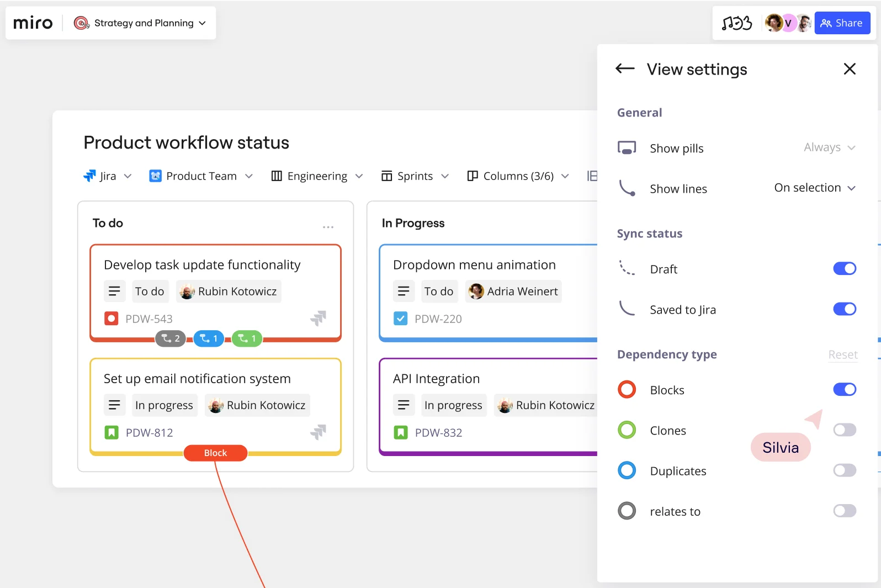Click the Share button
The width and height of the screenshot is (881, 588).
click(x=842, y=23)
